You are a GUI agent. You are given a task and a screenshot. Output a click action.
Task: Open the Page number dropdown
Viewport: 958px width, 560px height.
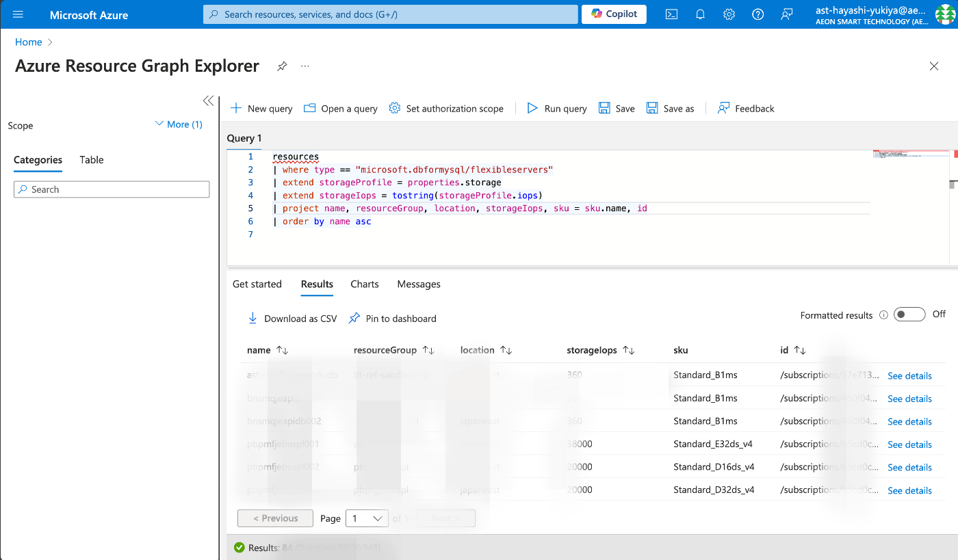pyautogui.click(x=367, y=518)
